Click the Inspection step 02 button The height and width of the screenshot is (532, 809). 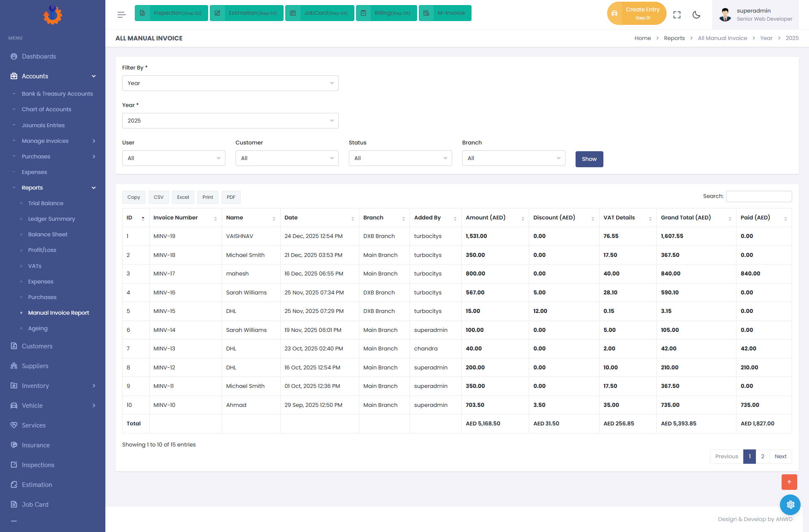tap(171, 13)
